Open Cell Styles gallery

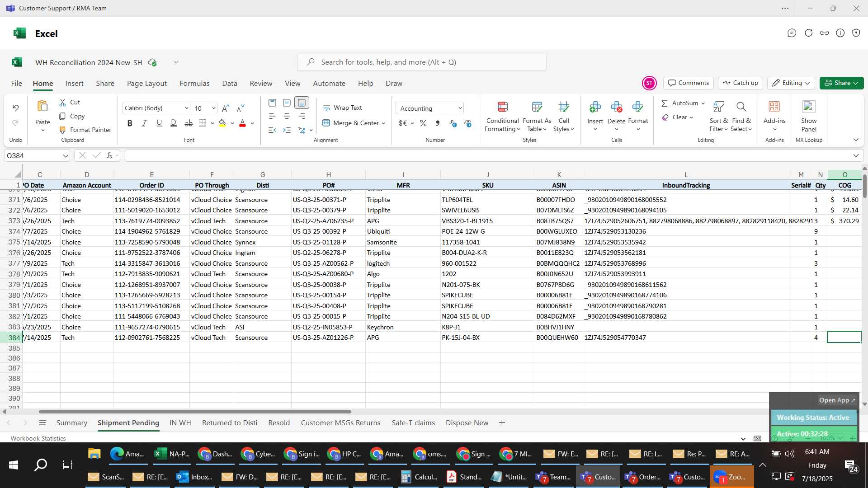564,117
